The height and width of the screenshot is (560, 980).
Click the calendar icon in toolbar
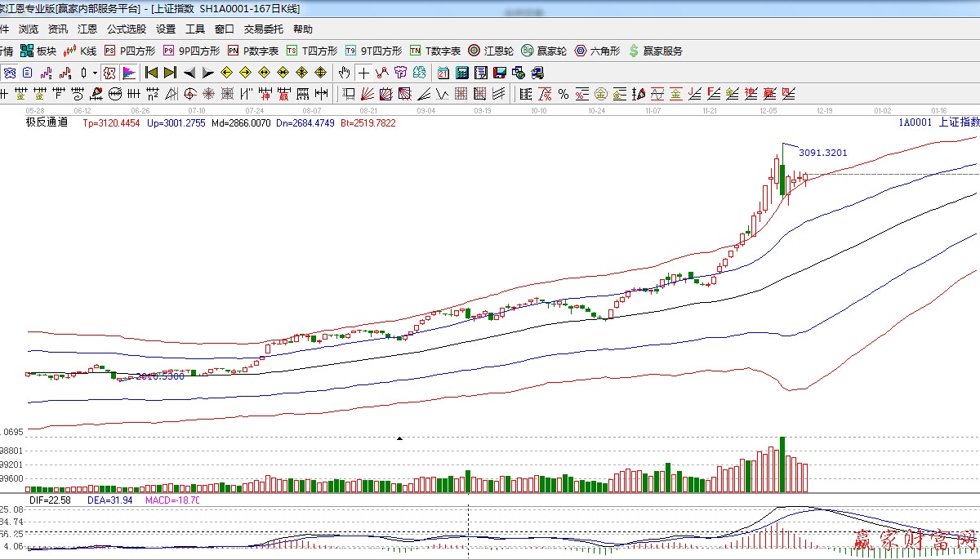[x=443, y=73]
